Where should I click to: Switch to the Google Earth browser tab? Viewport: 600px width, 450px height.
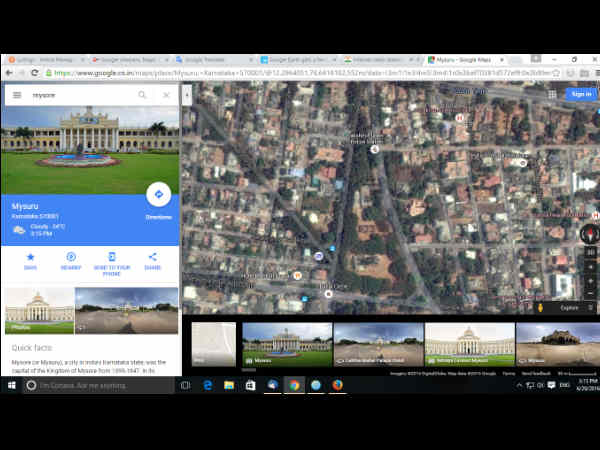[297, 60]
